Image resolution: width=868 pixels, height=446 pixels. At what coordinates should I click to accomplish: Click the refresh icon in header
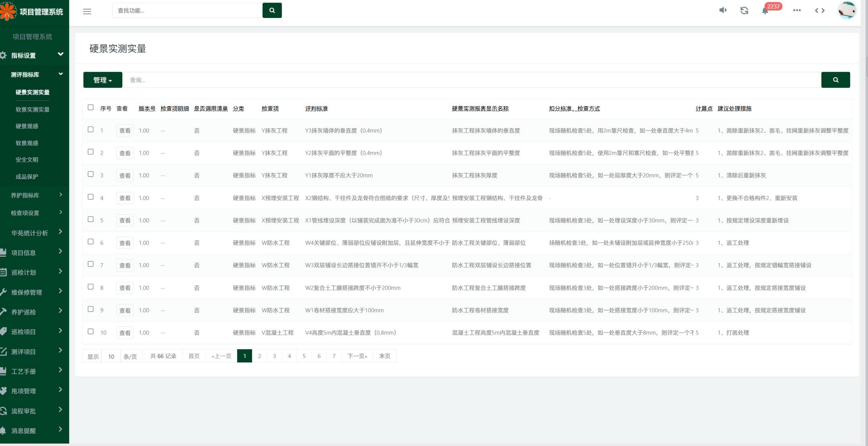[x=744, y=10]
